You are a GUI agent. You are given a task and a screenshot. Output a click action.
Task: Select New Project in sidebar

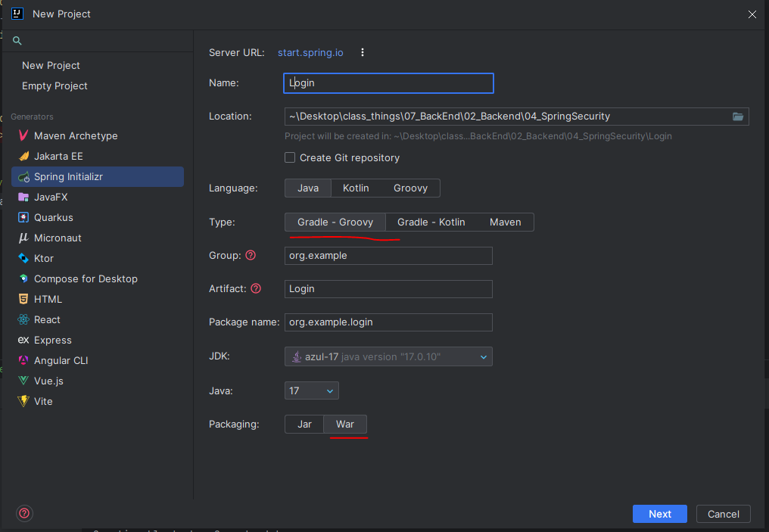pos(51,65)
